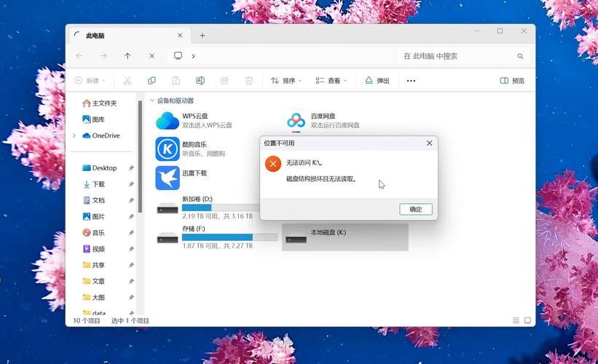
Task: Open 迅雷下载 icon
Action: tap(168, 178)
